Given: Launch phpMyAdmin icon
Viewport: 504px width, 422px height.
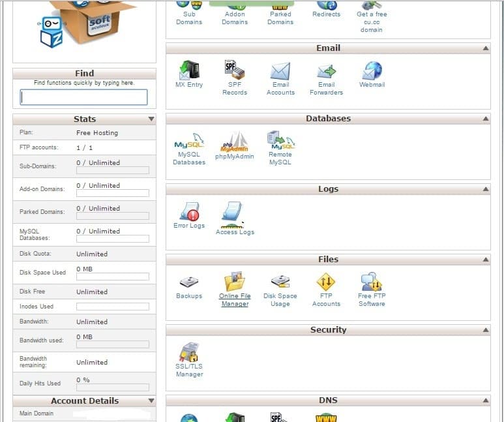Looking at the screenshot, I should (x=234, y=142).
